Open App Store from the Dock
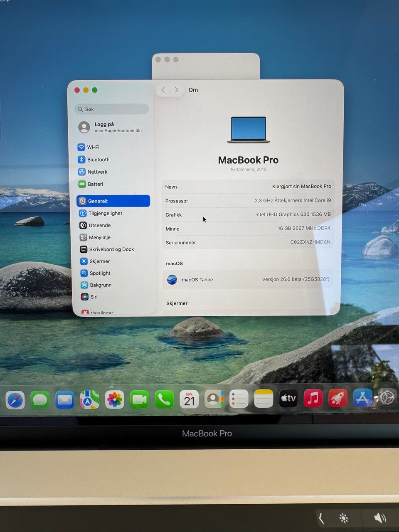Viewport: 399px width, 532px height. click(x=363, y=398)
